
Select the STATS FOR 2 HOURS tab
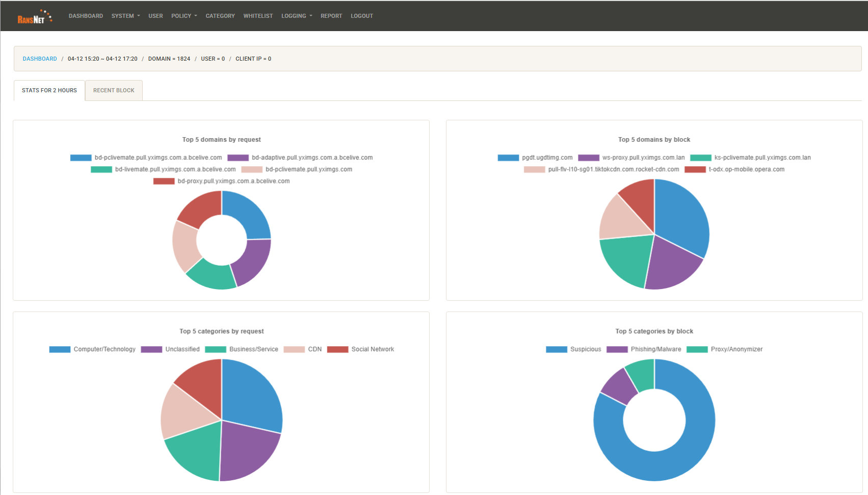click(x=49, y=90)
